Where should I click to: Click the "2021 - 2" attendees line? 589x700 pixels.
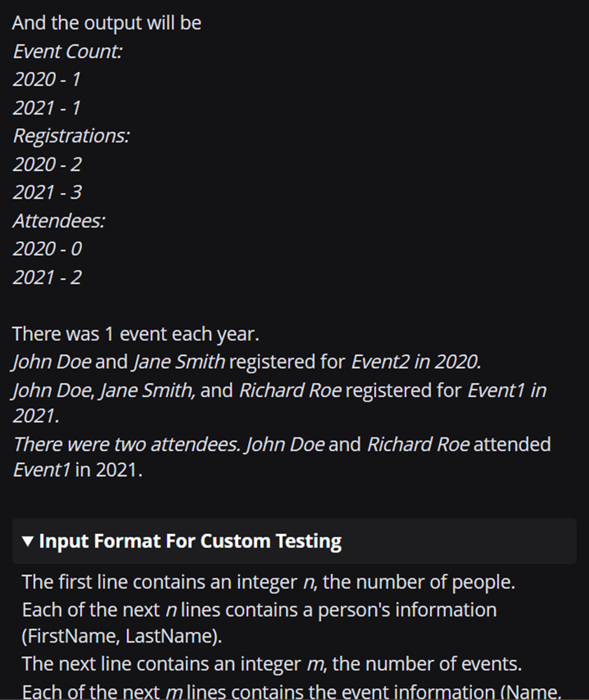point(47,277)
